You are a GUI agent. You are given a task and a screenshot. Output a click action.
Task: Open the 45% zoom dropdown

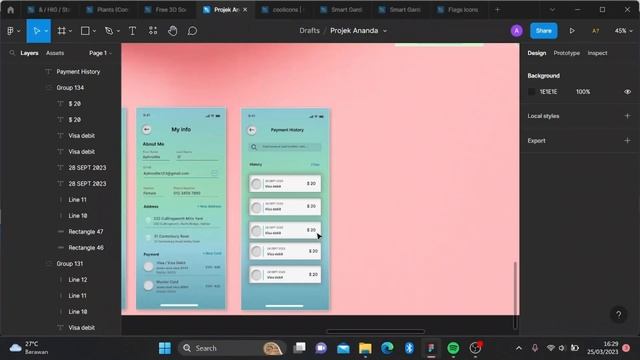pyautogui.click(x=623, y=31)
